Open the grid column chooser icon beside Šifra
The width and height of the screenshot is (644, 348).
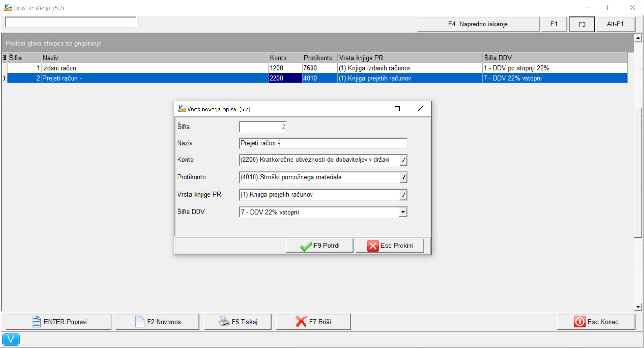pos(5,58)
